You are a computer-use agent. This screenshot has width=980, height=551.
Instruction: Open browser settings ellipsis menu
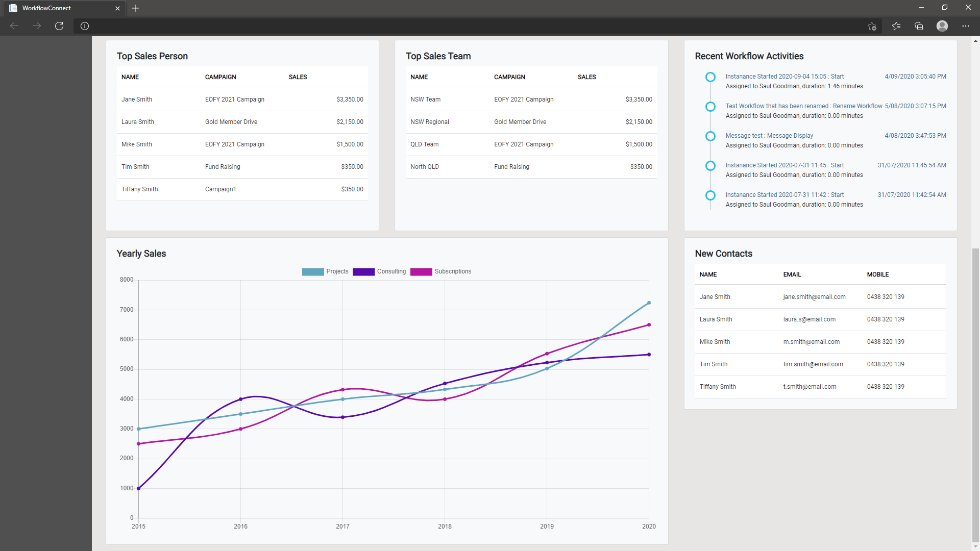pyautogui.click(x=965, y=26)
